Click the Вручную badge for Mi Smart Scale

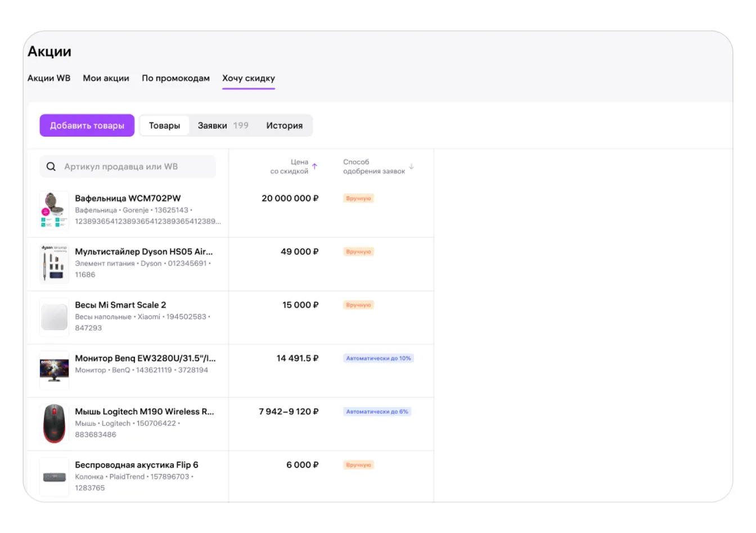click(358, 305)
